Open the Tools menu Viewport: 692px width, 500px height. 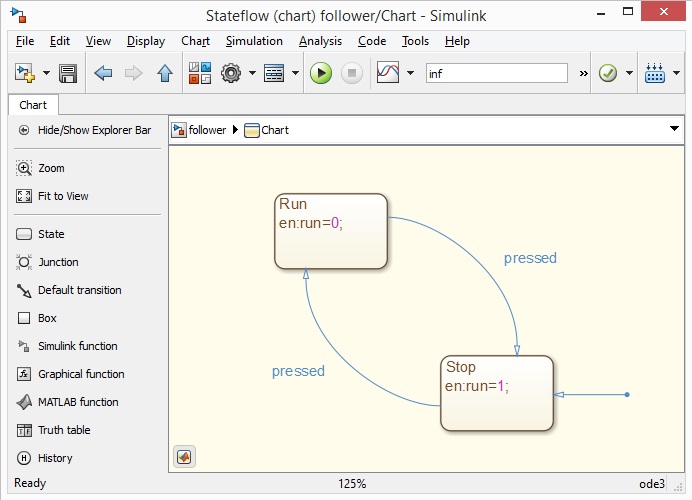415,41
